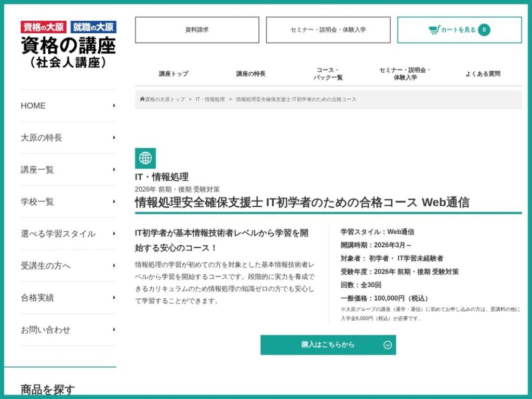This screenshot has height=399, width=532.
Task: Open 講座一覧 sidebar item
Action: tap(68, 169)
